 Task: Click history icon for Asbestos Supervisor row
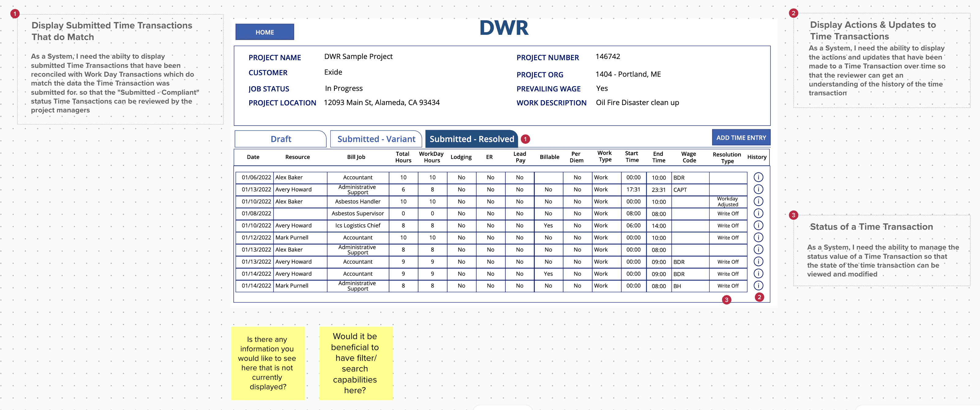758,213
